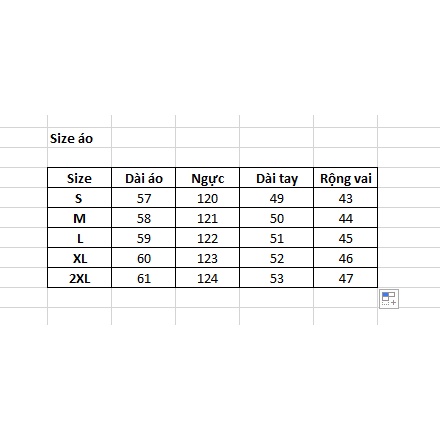Select the 'Dài áo' header cell
This screenshot has width=440, height=440.
[x=143, y=178]
